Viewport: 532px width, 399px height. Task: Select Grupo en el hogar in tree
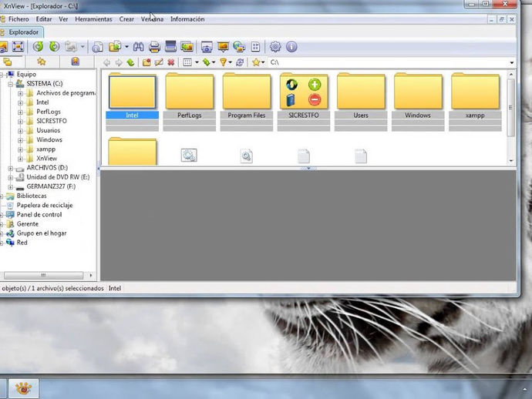tap(42, 233)
